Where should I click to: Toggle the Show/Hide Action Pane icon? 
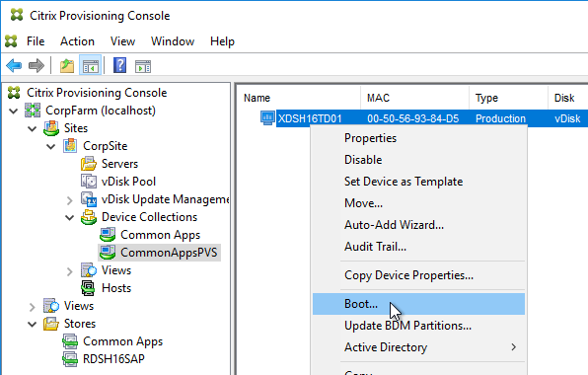point(143,66)
